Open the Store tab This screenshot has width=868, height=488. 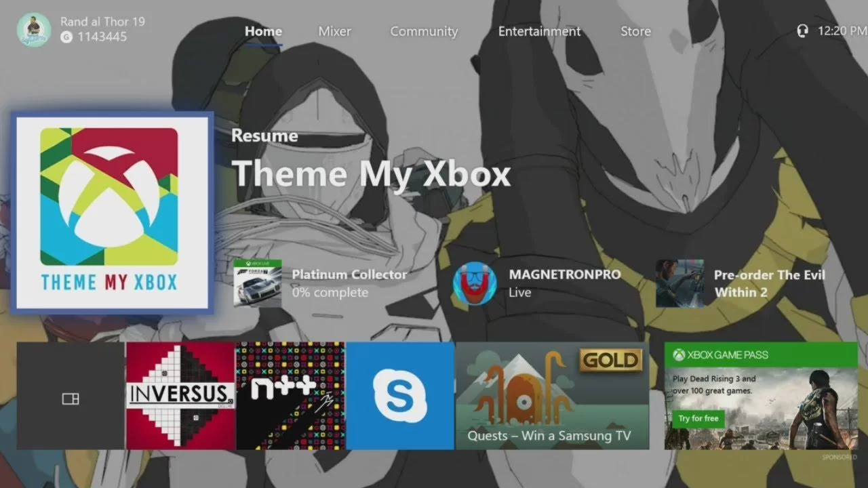tap(635, 31)
